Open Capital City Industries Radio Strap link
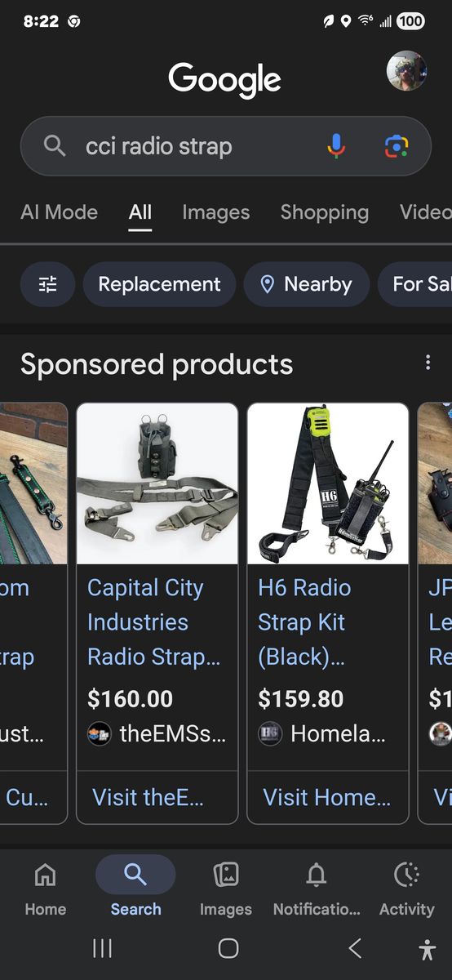This screenshot has width=452, height=980. pos(154,622)
